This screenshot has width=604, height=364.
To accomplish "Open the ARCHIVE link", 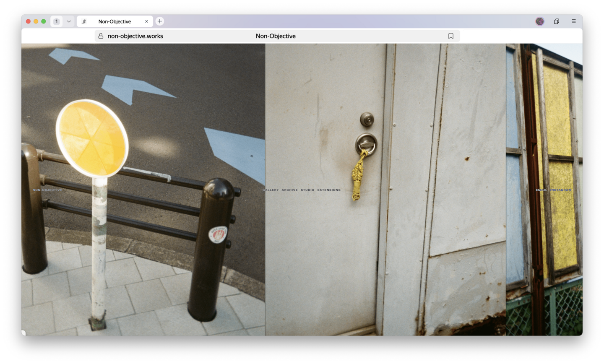I will 290,190.
